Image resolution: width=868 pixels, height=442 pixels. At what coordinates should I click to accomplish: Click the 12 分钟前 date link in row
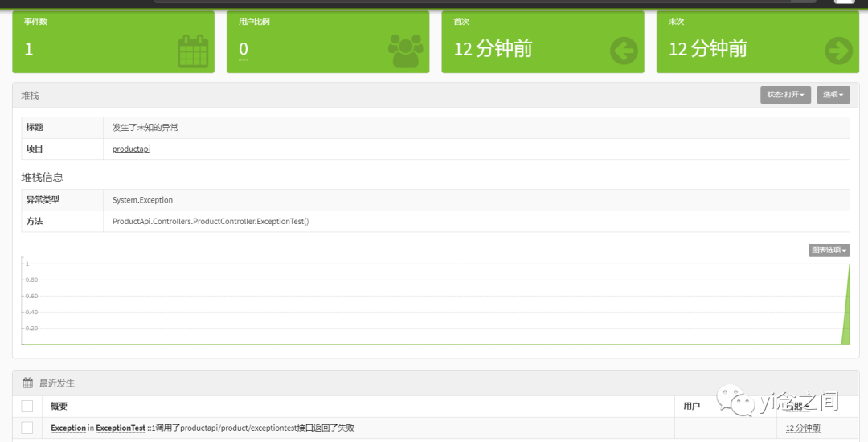pos(803,428)
